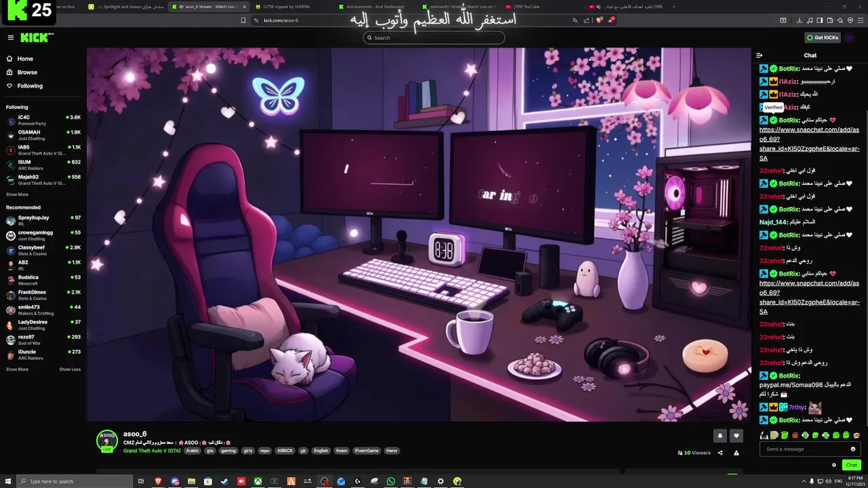This screenshot has width=868, height=488.
Task: Open FrankDimes recommended channel
Action: tap(43, 295)
